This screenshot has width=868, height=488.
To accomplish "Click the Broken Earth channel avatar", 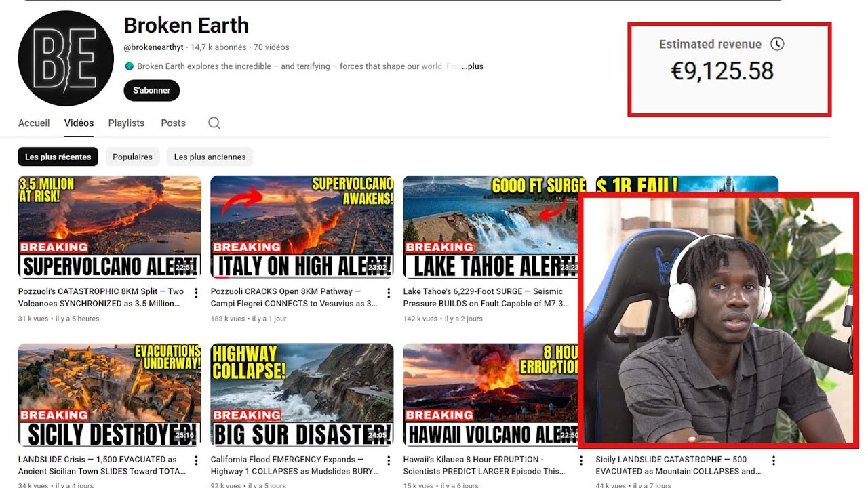I will pos(66,58).
